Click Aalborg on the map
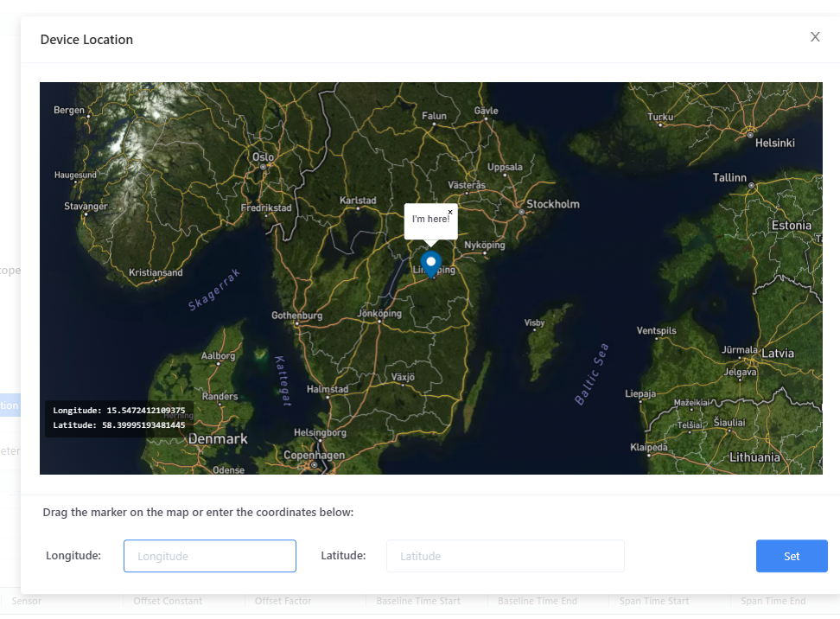This screenshot has width=840, height=619. pos(218,355)
